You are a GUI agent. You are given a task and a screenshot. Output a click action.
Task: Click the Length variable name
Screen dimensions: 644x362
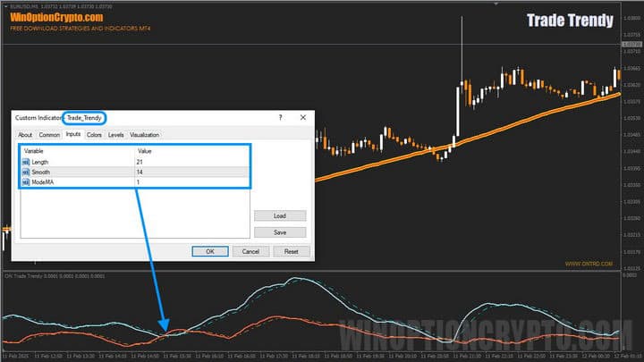[40, 162]
